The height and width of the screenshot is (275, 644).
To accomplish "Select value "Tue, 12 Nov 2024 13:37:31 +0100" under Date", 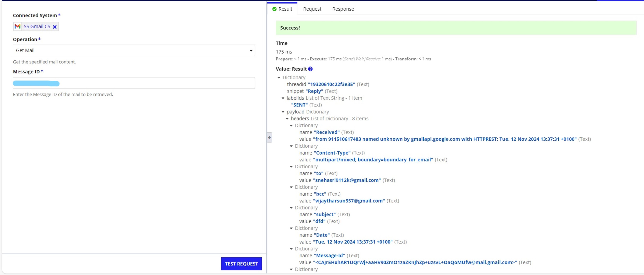I will tap(353, 242).
